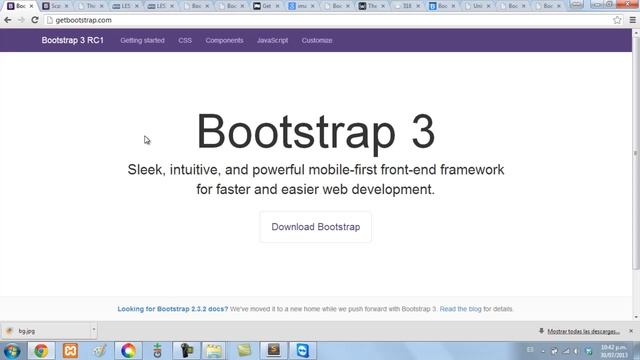Open the green arrow app in taskbar
The width and height of the screenshot is (640, 360).
[157, 351]
